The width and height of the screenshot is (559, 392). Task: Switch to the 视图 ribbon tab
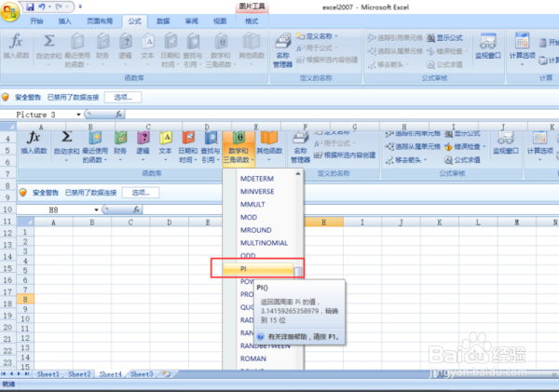click(x=220, y=21)
